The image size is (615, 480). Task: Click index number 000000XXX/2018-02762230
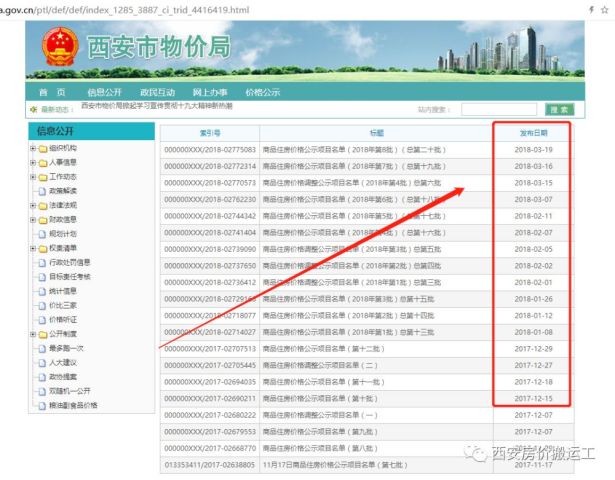pos(210,200)
